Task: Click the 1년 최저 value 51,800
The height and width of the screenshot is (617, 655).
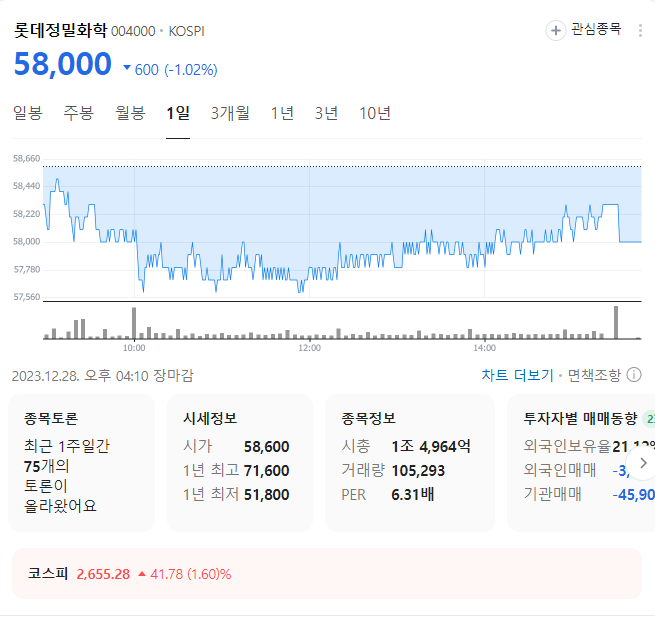Action: tap(267, 495)
